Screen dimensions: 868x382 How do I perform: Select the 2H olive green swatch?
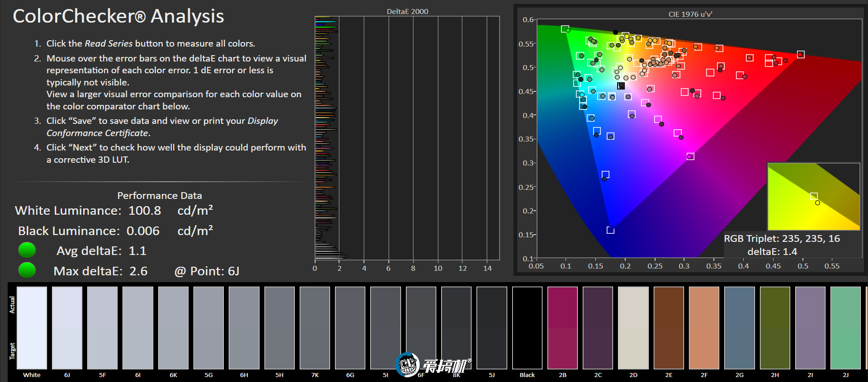point(775,328)
